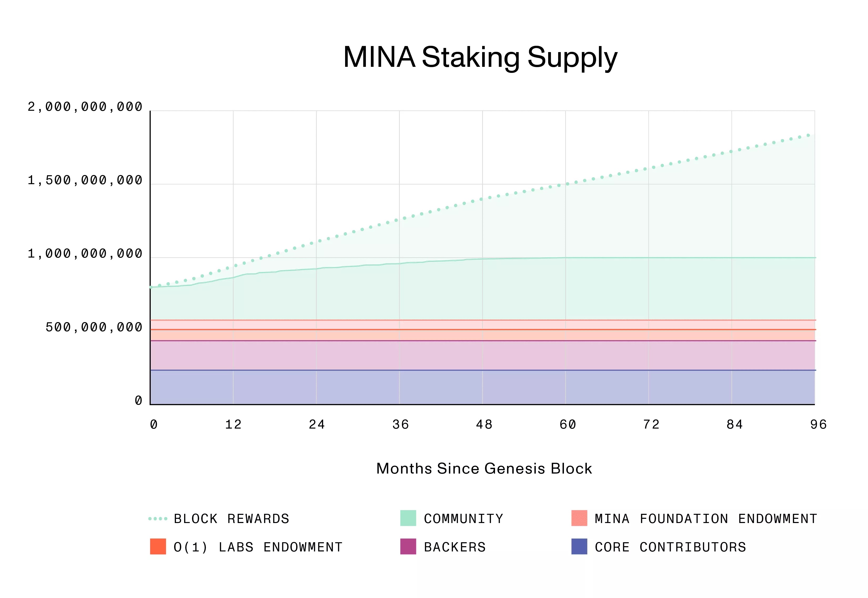Image resolution: width=868 pixels, height=598 pixels.
Task: Click the Community legend color swatch
Action: [408, 518]
